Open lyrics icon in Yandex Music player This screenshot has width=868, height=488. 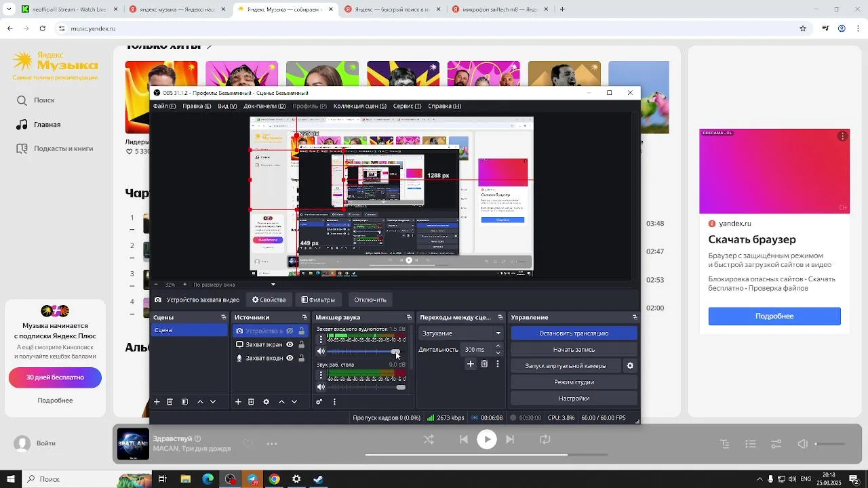725,444
